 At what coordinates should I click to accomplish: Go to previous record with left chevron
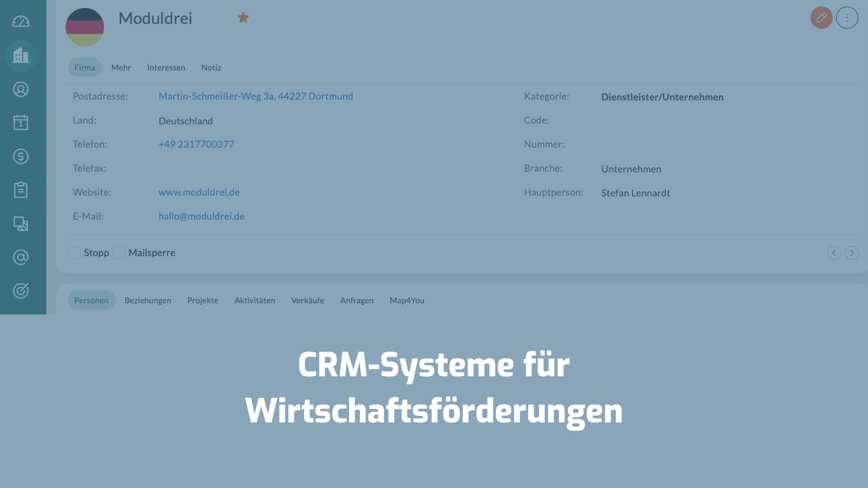click(x=834, y=253)
